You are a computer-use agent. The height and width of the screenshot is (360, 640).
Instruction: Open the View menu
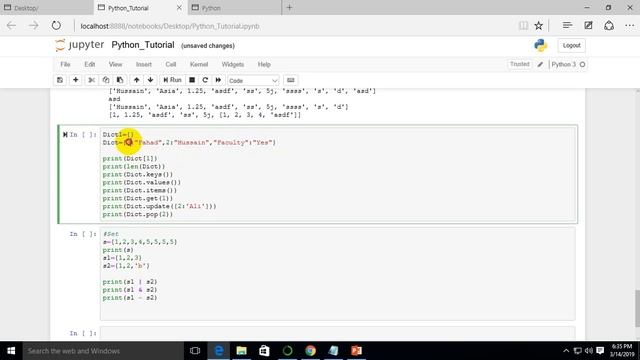coord(116,64)
